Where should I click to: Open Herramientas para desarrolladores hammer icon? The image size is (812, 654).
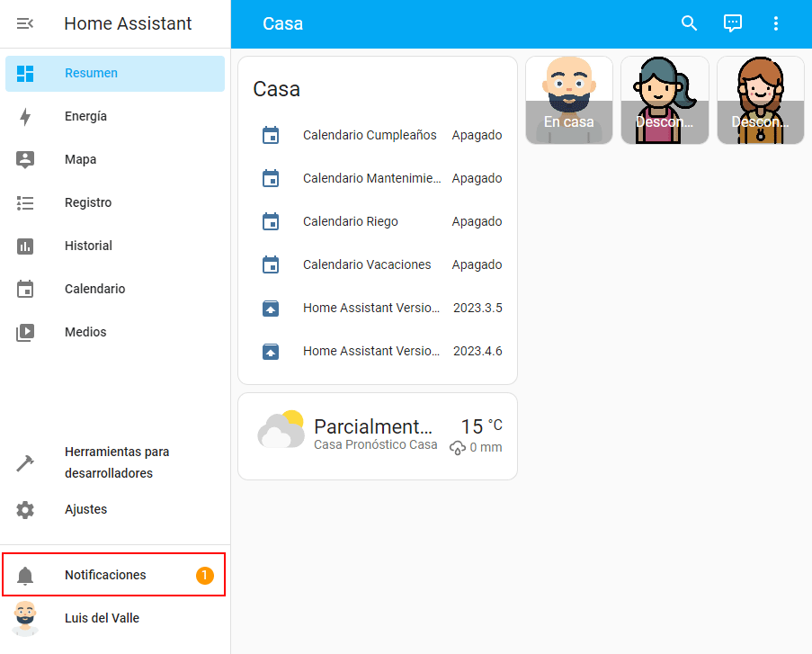point(25,463)
